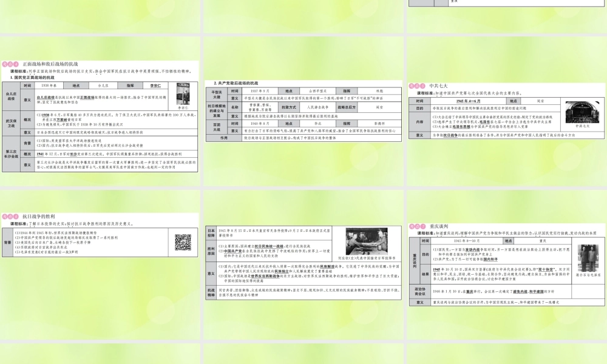Click the 抗战精神 row in the victory table
The height and width of the screenshot is (364, 607).
point(303,292)
